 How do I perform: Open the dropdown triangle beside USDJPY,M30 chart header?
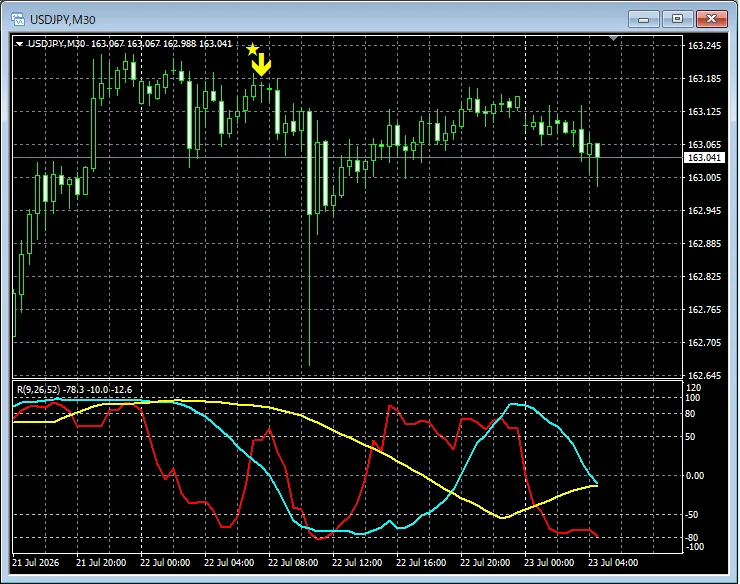[19, 44]
